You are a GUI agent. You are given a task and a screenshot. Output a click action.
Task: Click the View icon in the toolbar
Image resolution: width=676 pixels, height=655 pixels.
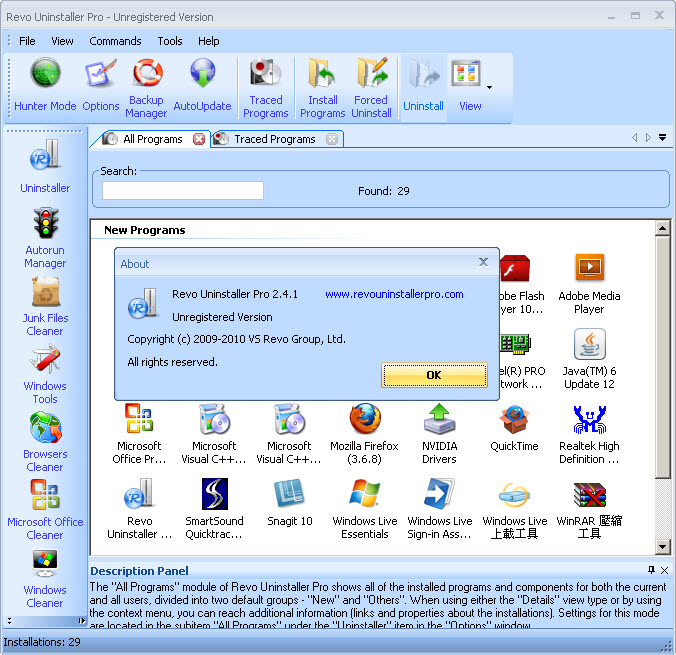click(467, 85)
